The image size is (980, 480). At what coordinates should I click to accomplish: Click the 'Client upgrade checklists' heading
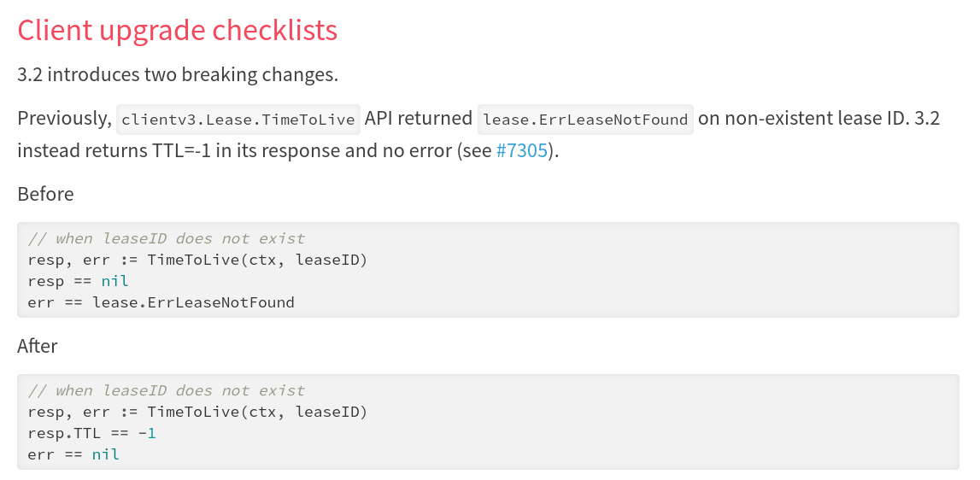178,31
